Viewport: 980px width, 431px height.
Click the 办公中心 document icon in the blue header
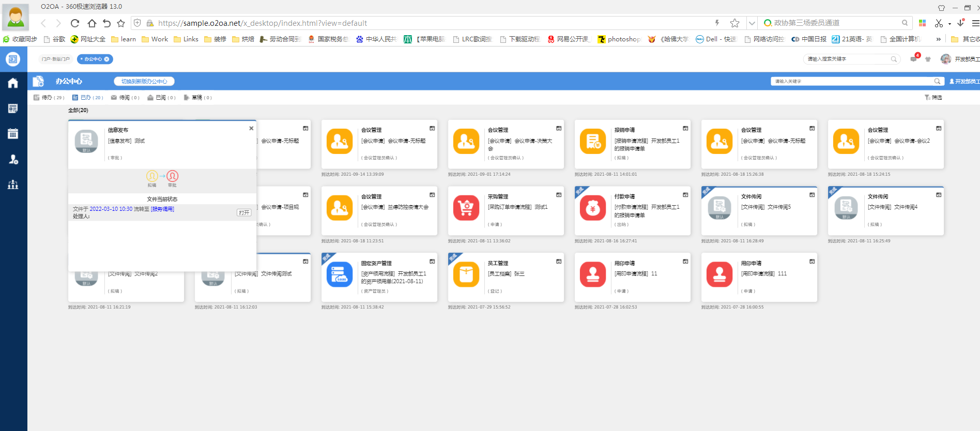point(38,81)
